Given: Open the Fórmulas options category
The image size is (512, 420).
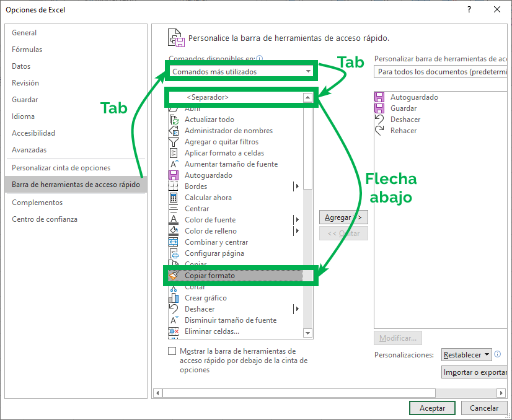Looking at the screenshot, I should point(76,50).
